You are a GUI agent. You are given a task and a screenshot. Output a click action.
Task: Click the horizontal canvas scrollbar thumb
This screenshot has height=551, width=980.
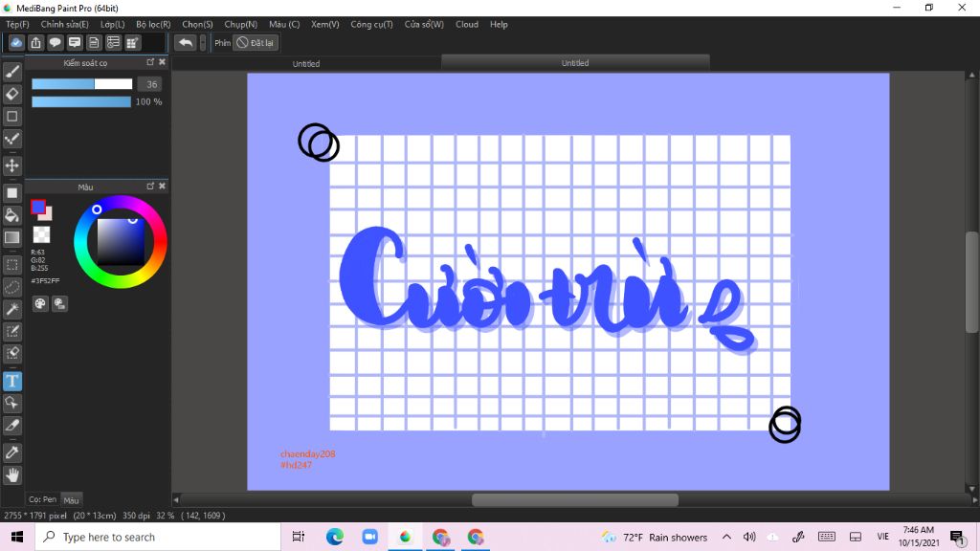575,499
